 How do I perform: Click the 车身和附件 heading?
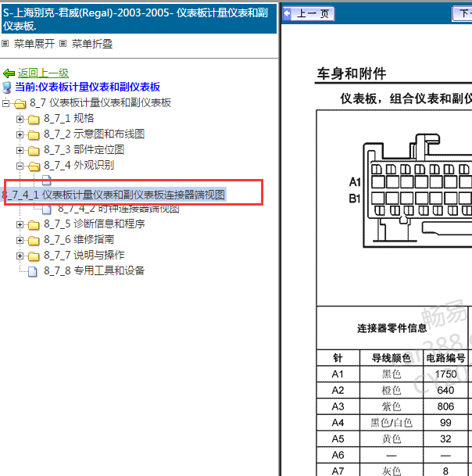352,73
